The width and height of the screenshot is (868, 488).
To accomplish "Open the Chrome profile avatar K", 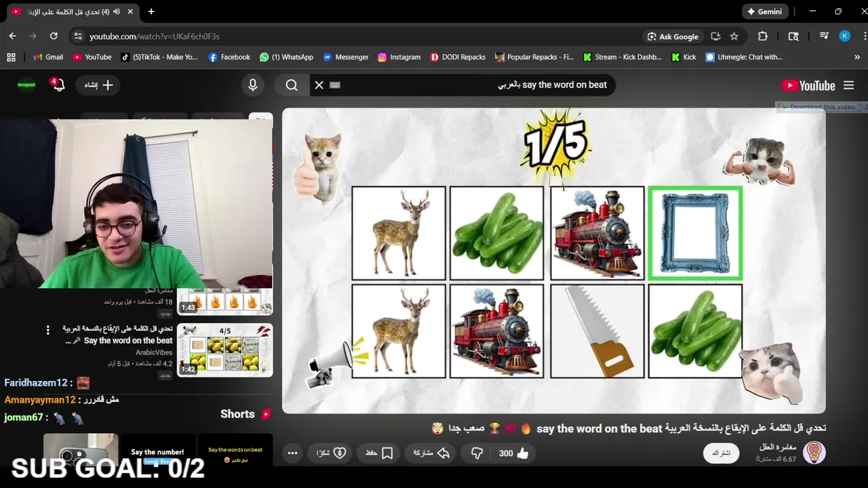I will tap(844, 36).
